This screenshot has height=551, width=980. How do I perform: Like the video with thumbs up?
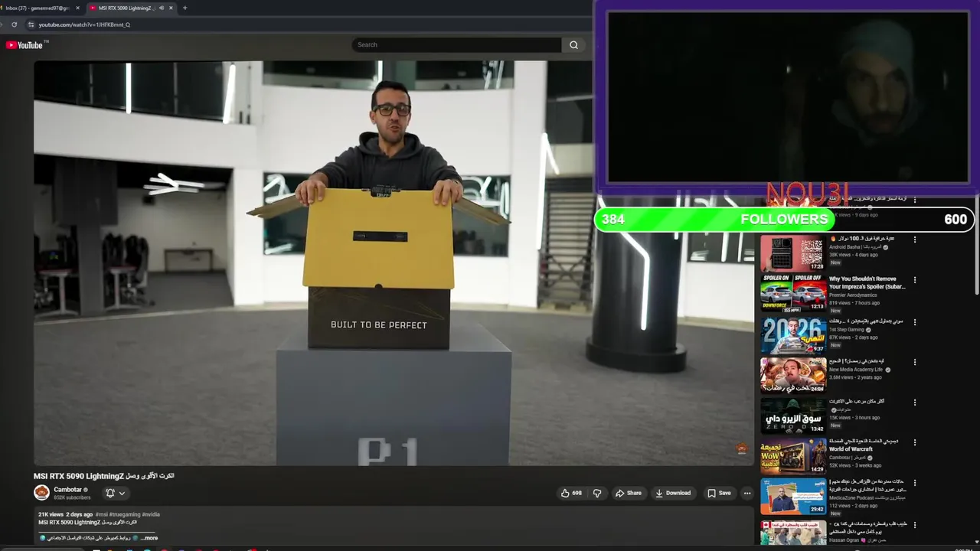point(571,493)
